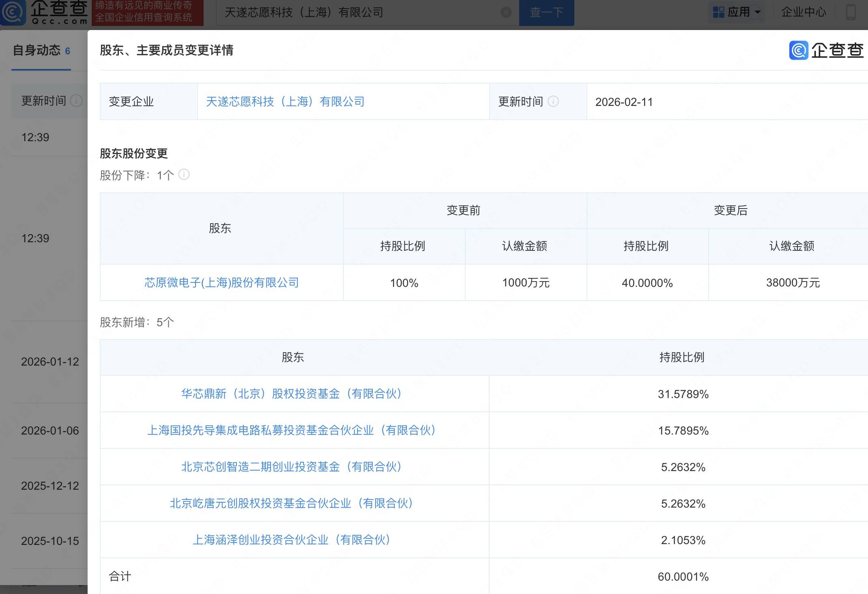Open 天遂芯愿科技（上海）有限公司 company link
This screenshot has width=868, height=594.
click(285, 101)
